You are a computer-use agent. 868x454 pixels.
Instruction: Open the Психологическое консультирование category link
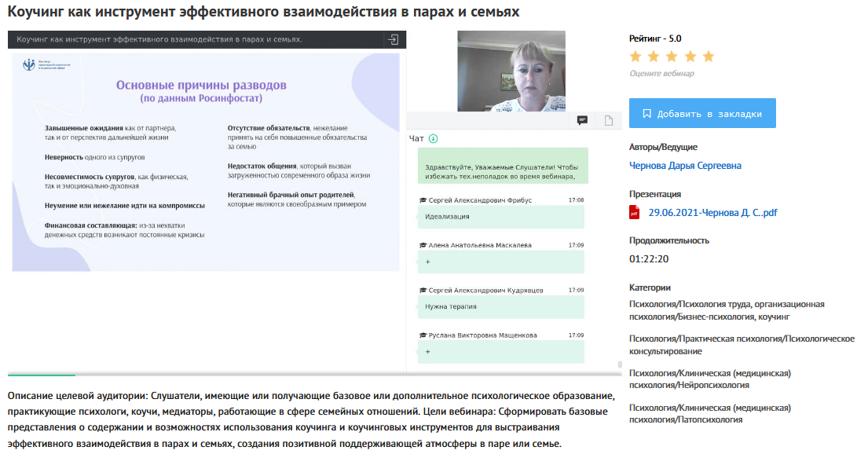pyautogui.click(x=742, y=345)
